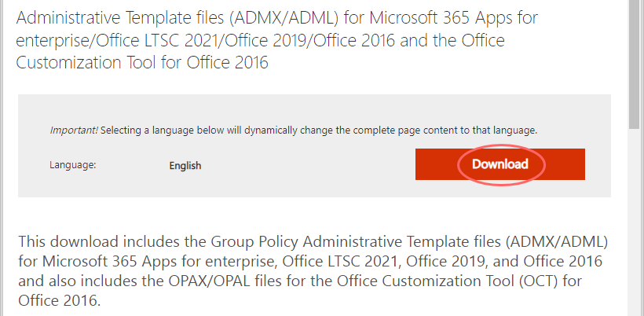
Task: Open the English language selector
Action: point(185,166)
